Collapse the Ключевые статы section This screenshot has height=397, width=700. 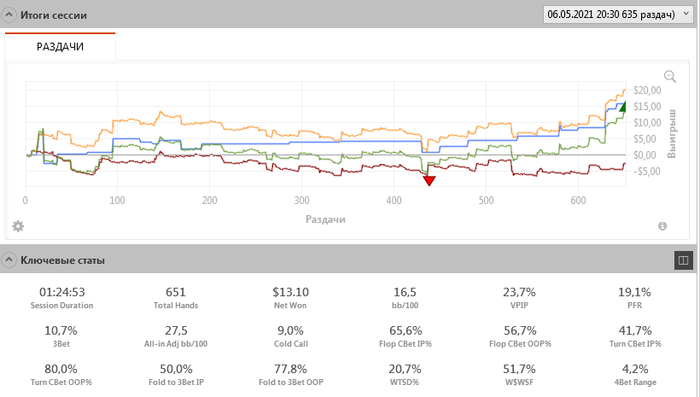(8, 259)
